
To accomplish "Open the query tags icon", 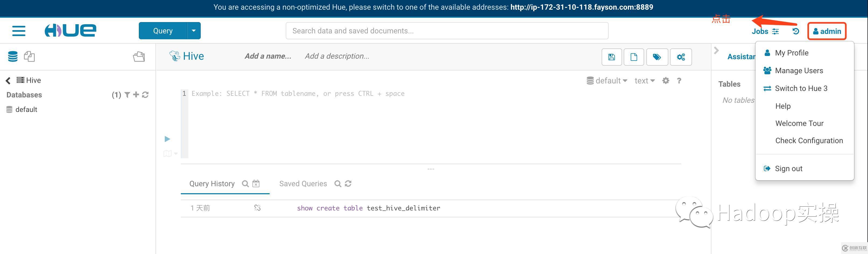I will click(657, 57).
